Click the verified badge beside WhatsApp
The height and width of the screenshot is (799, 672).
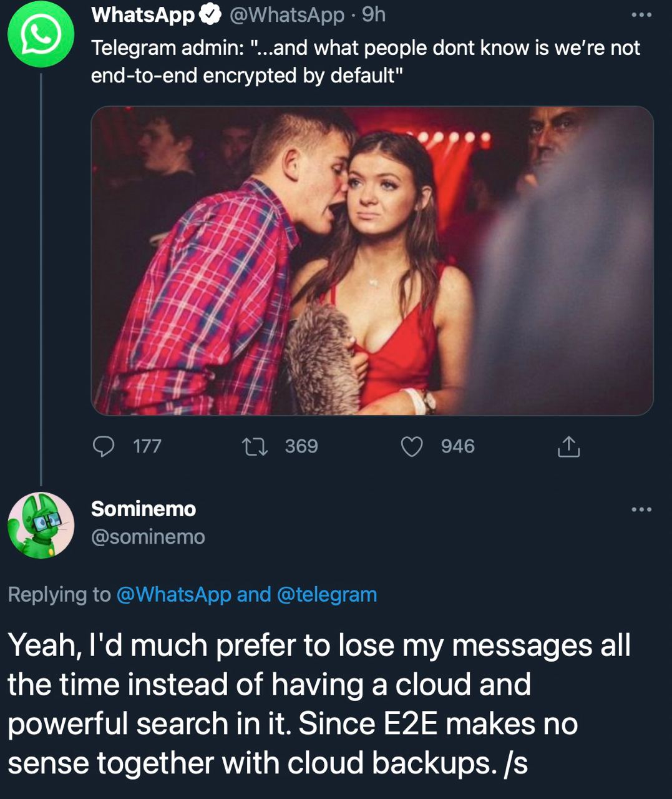[x=210, y=15]
